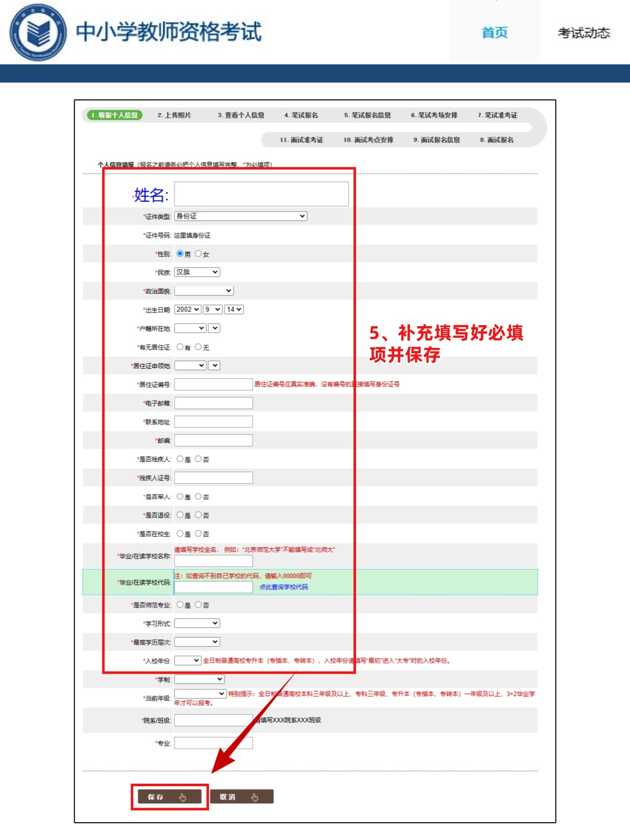
Task: Select 否 for 是否在校生
Action: coord(198,534)
